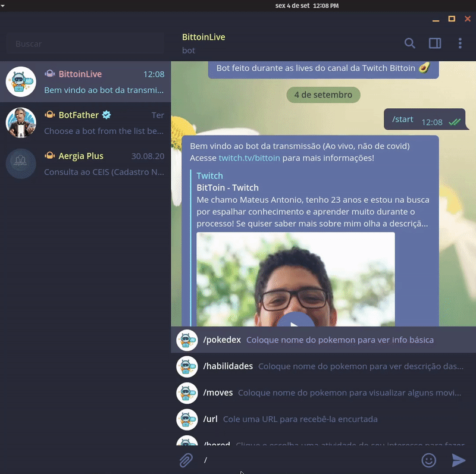Click the 30.08.20 date on Aergia Plus

point(148,156)
